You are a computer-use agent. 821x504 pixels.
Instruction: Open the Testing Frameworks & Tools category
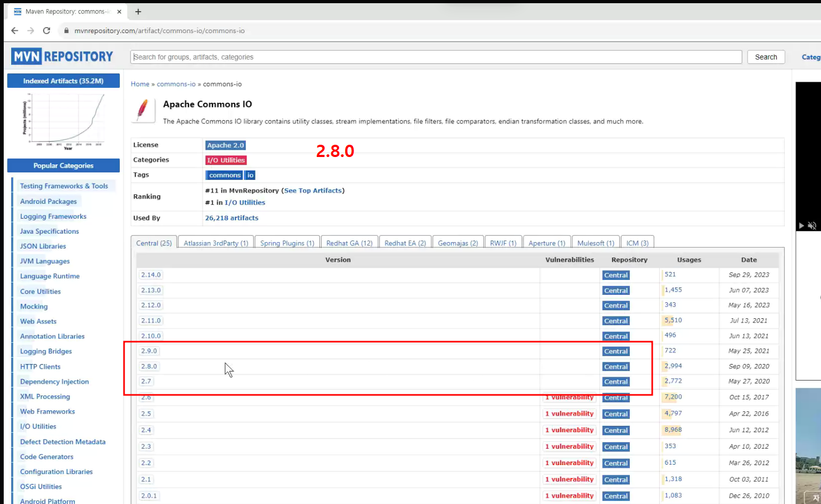pyautogui.click(x=64, y=186)
